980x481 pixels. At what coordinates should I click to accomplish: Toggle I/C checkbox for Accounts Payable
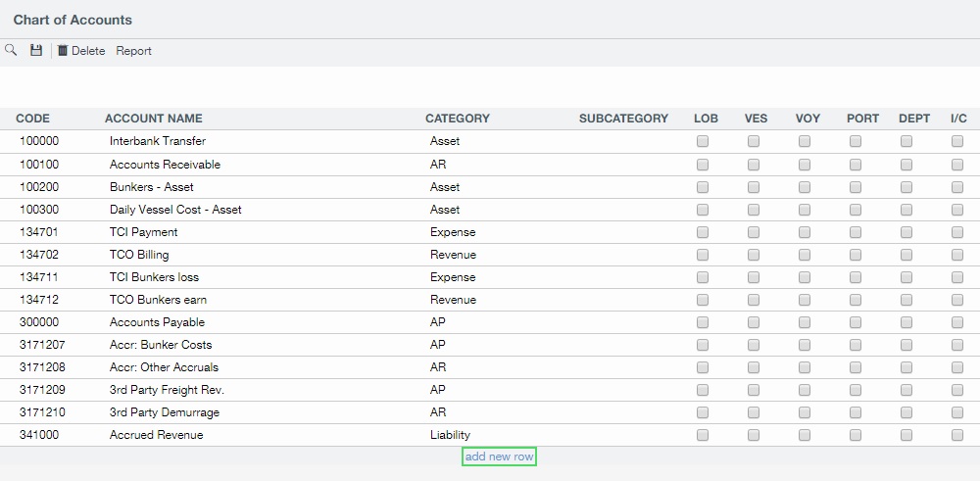tap(957, 322)
